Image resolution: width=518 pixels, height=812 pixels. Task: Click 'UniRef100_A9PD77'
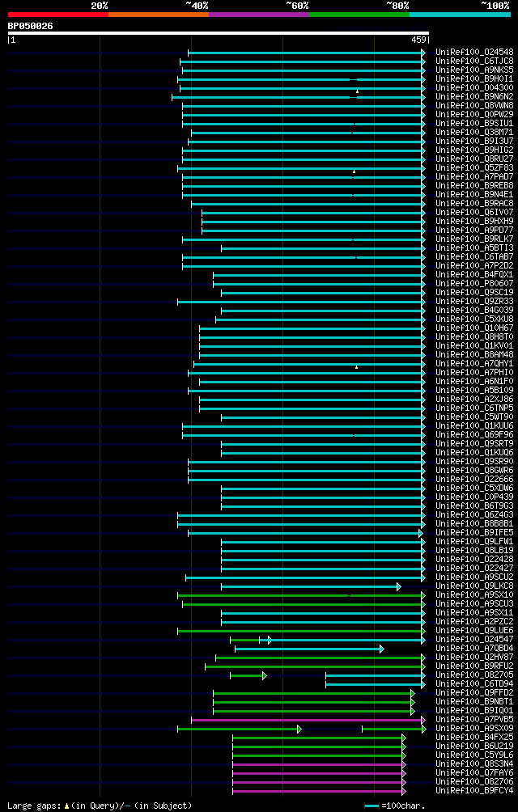(x=474, y=230)
